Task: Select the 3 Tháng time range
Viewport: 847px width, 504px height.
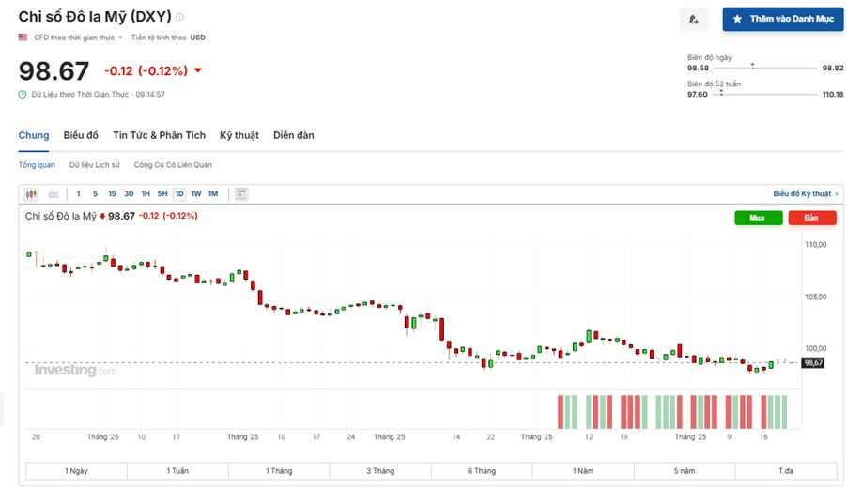Action: (380, 470)
